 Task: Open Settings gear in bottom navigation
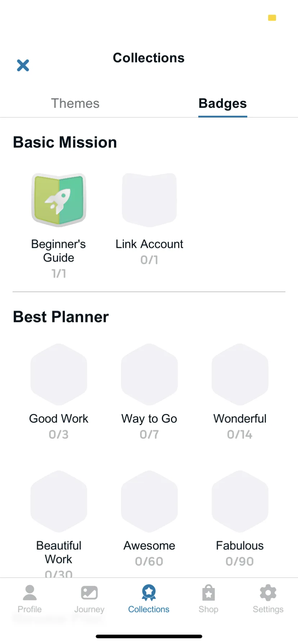click(x=268, y=599)
